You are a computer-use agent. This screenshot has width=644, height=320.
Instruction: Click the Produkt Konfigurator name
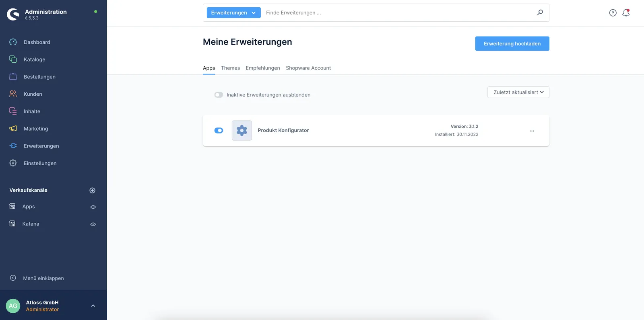tap(283, 131)
